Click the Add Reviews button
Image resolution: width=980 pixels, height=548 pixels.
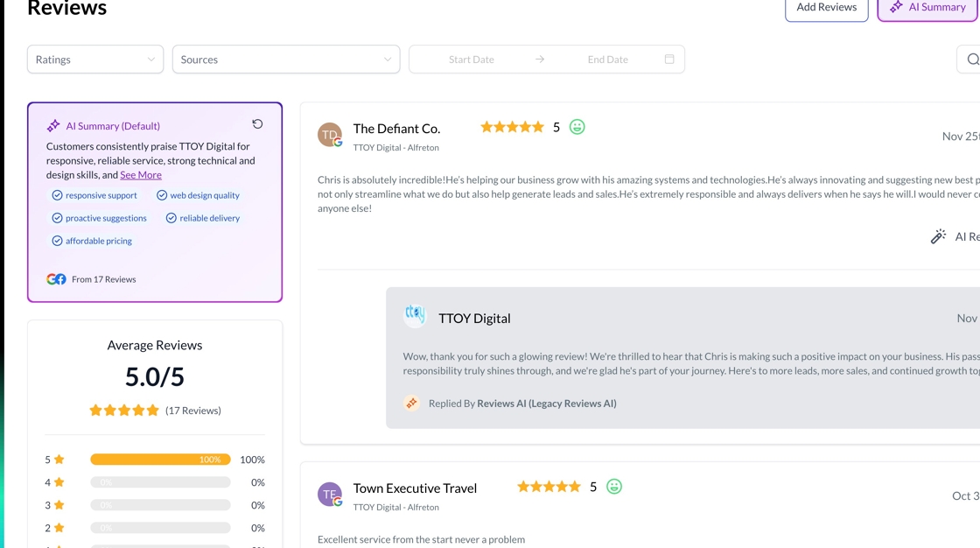pos(826,8)
